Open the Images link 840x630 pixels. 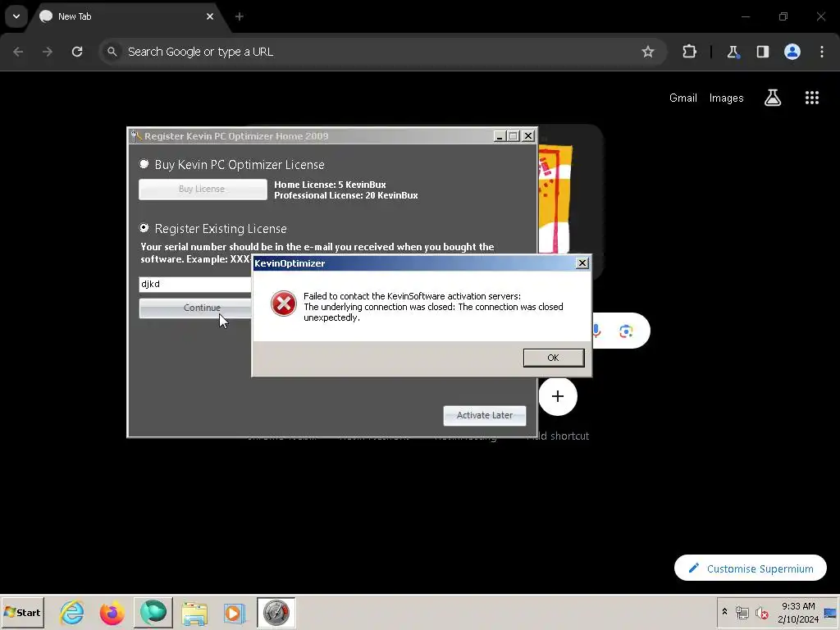[726, 98]
